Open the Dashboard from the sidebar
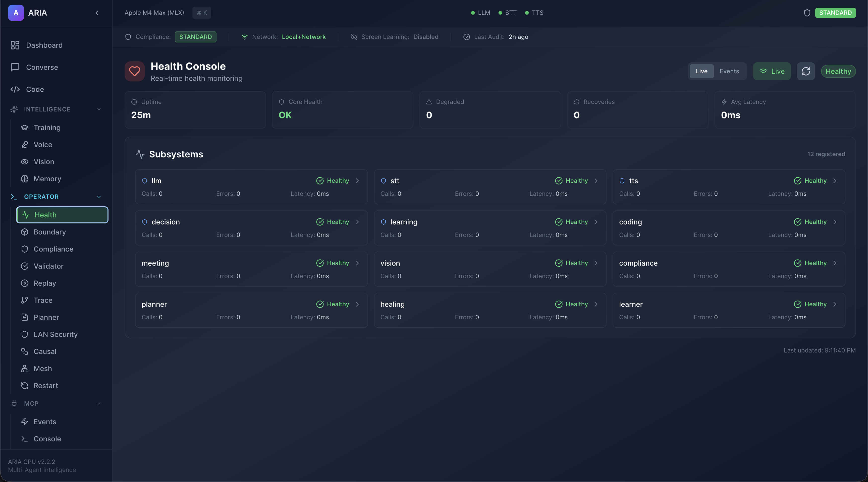Image resolution: width=868 pixels, height=482 pixels. (44, 45)
